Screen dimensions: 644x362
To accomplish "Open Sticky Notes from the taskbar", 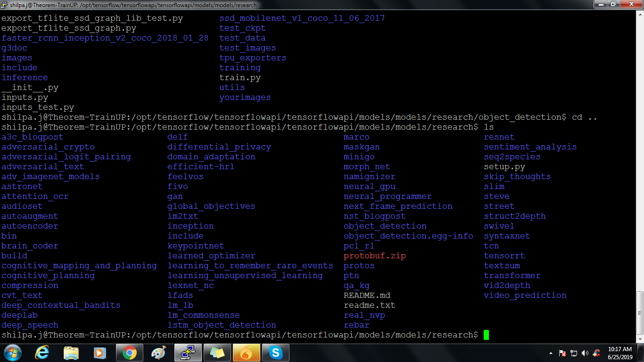I will pyautogui.click(x=217, y=352).
